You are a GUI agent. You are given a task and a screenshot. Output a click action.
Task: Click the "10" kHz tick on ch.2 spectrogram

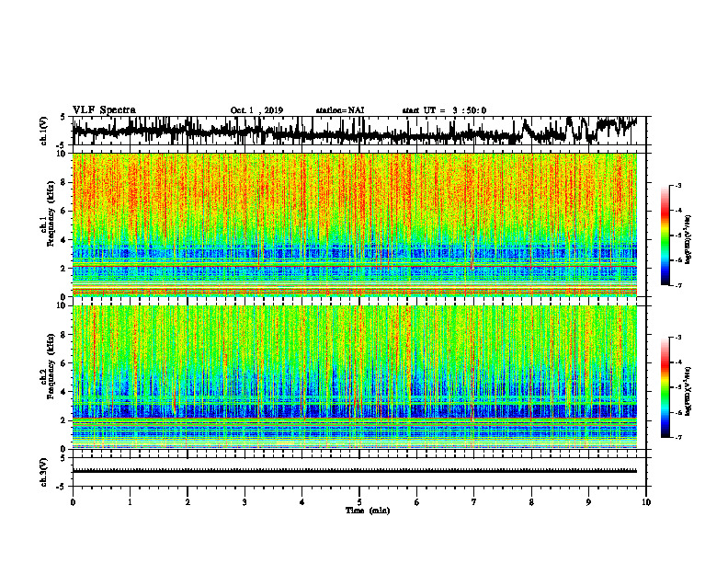click(61, 305)
